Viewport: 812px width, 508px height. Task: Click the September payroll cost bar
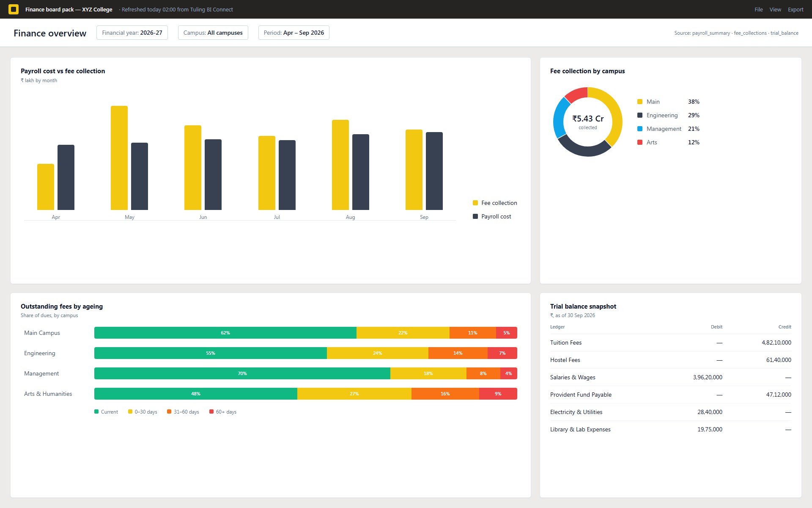434,171
